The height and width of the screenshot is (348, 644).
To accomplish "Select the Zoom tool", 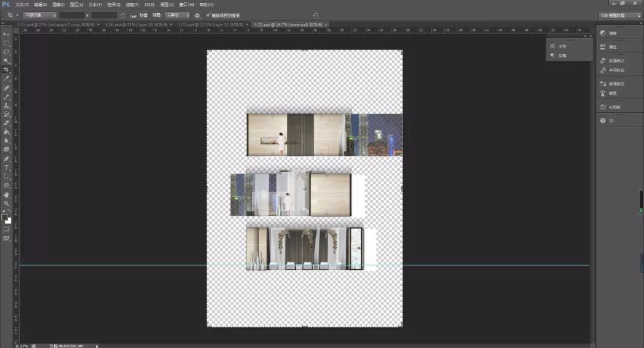I will point(7,204).
